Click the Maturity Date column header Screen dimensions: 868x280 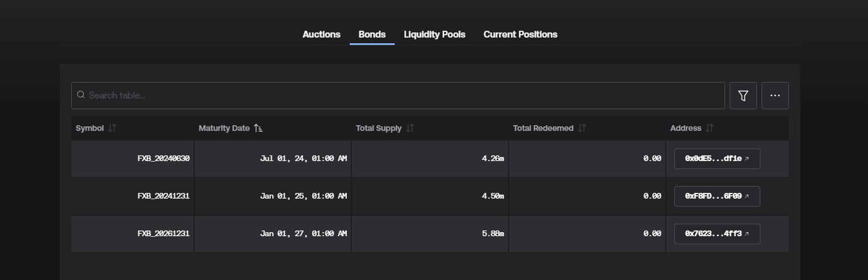click(224, 128)
